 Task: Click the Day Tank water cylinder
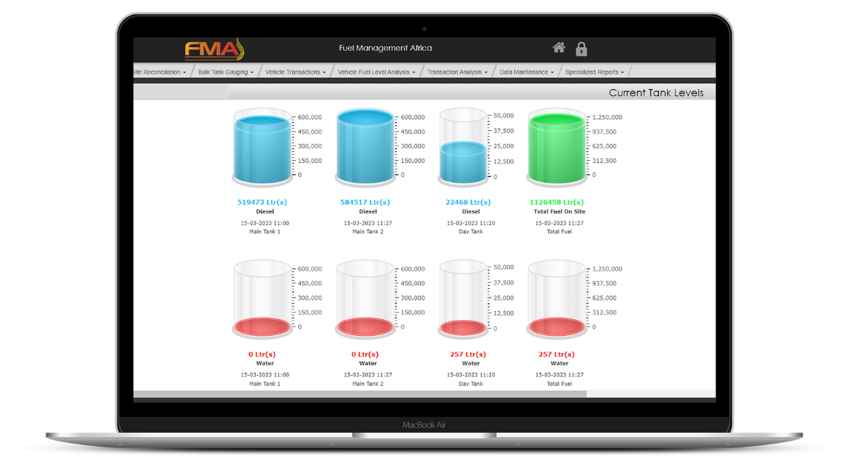(x=464, y=299)
